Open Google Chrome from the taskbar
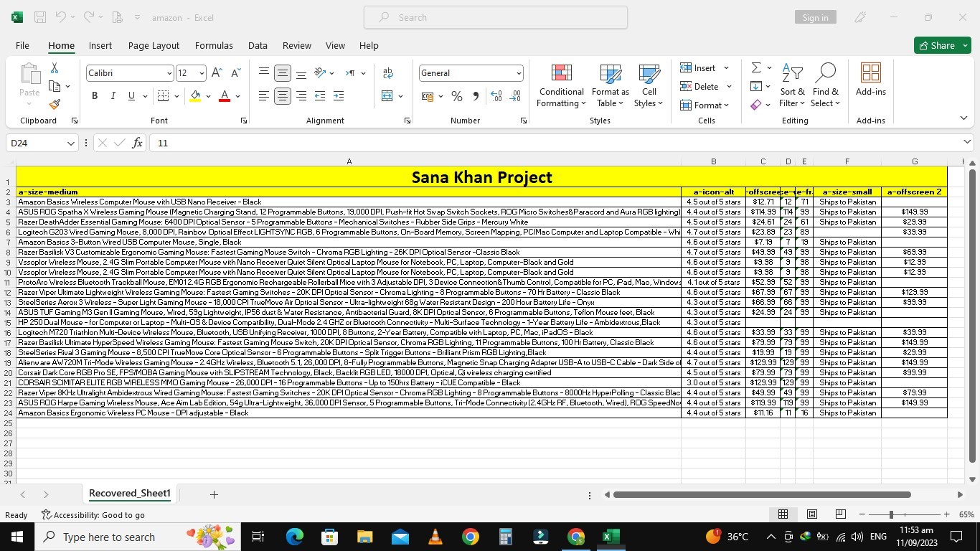Screen dimensions: 980x551 pyautogui.click(x=470, y=537)
